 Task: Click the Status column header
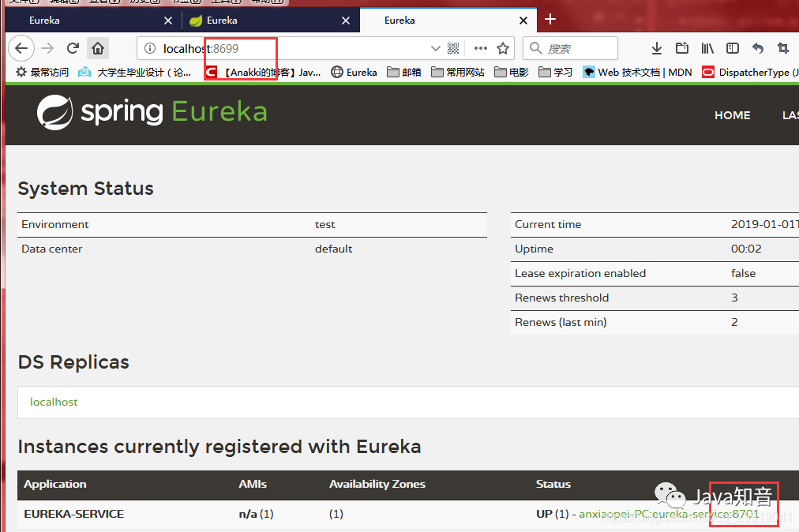(553, 484)
